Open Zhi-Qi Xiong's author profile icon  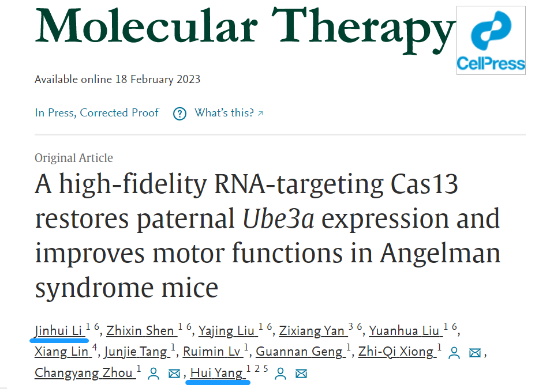[454, 352]
